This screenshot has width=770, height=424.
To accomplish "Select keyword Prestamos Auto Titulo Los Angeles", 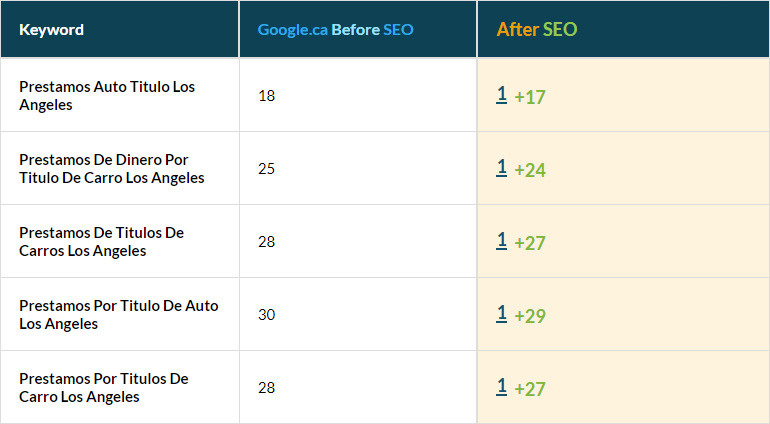I will (x=107, y=96).
